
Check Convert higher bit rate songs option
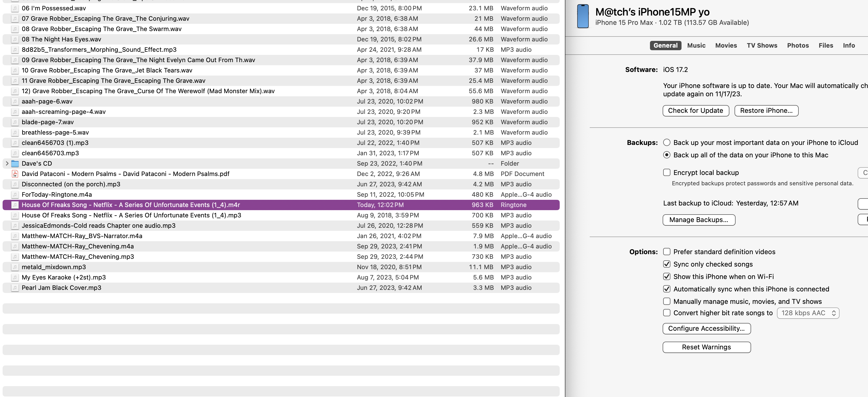(x=667, y=313)
